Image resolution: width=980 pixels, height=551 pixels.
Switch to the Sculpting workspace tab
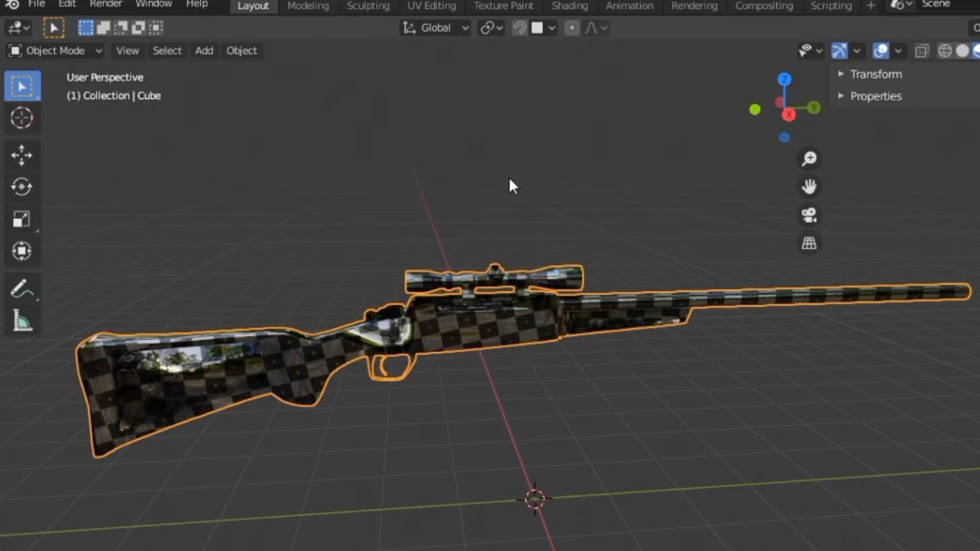click(x=368, y=6)
